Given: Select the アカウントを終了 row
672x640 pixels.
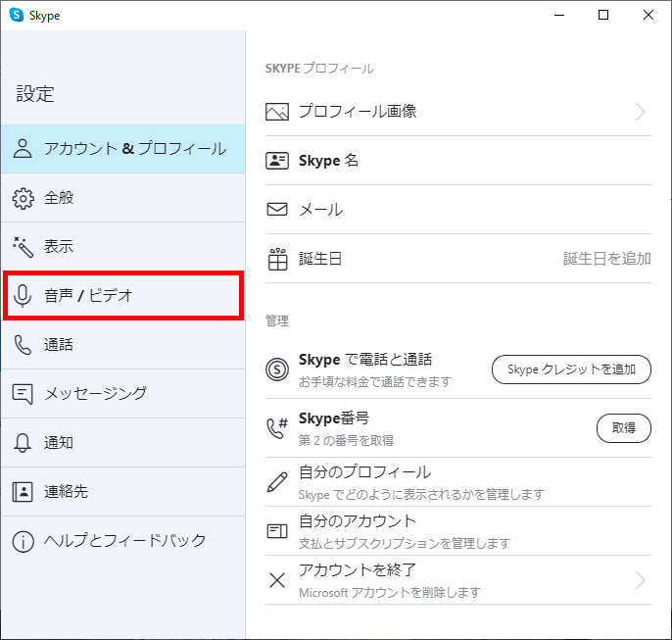Looking at the screenshot, I should click(x=458, y=580).
